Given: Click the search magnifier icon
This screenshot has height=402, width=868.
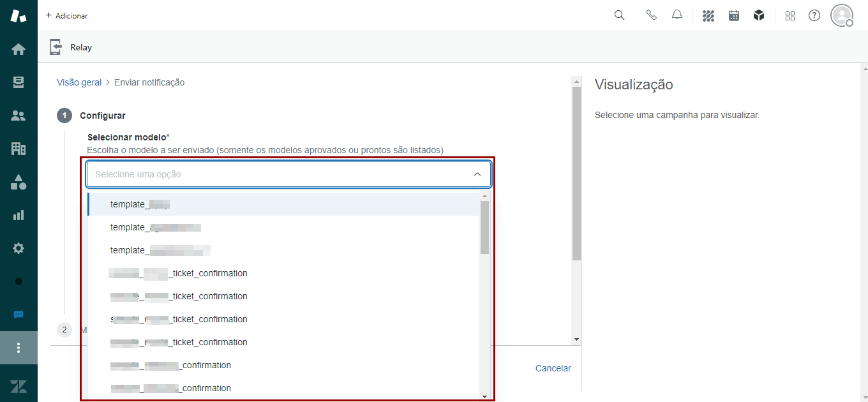Looking at the screenshot, I should click(619, 15).
